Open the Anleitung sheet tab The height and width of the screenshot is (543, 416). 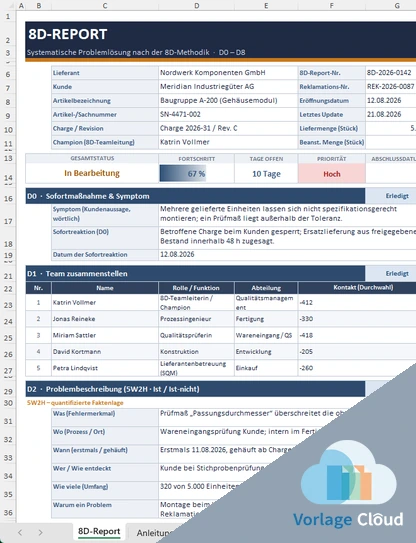click(x=154, y=533)
